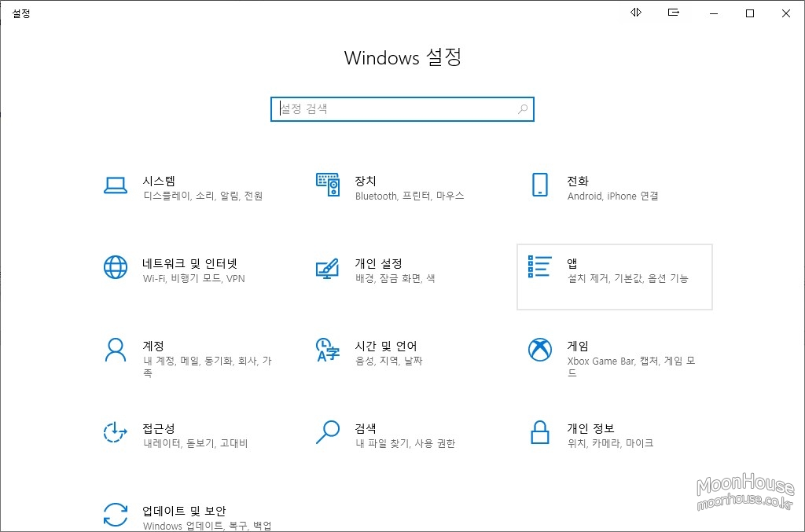Click the text Windows 업데이트, 복구, 백업
Screen dimensions: 805x532
pyautogui.click(x=208, y=526)
